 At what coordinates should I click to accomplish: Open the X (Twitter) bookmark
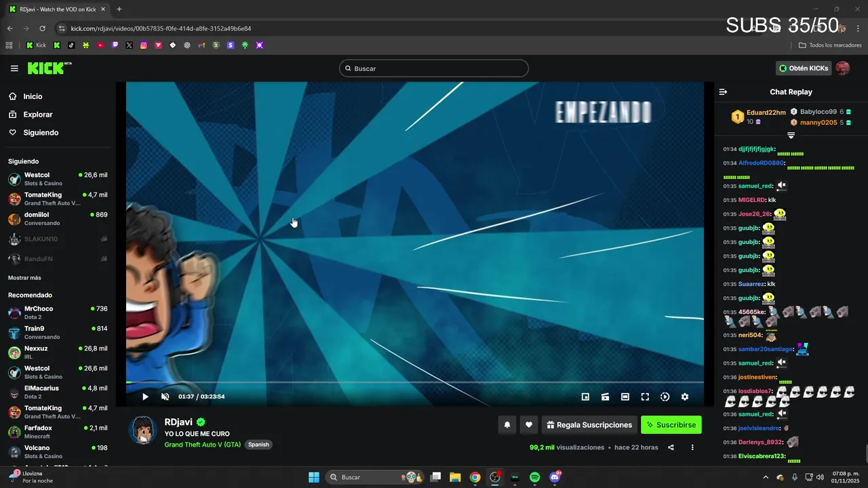coord(129,45)
